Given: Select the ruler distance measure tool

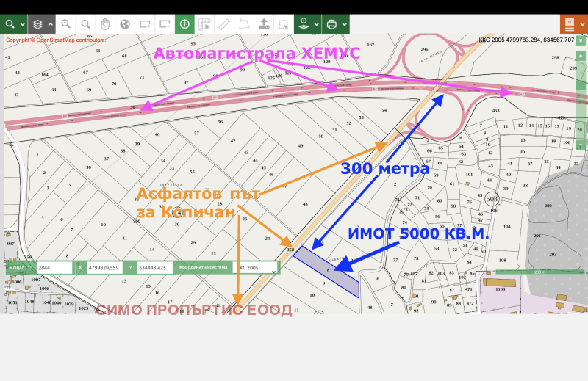Looking at the screenshot, I should (x=225, y=24).
